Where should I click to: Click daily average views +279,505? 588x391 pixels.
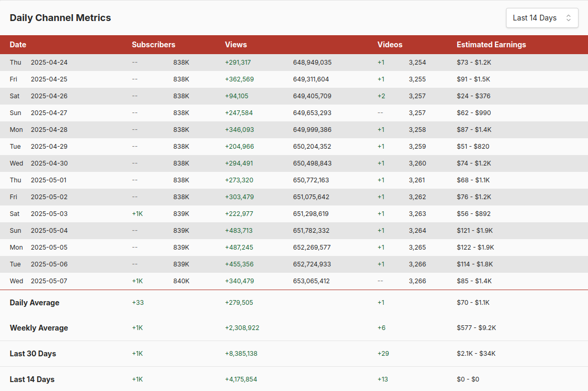click(239, 303)
